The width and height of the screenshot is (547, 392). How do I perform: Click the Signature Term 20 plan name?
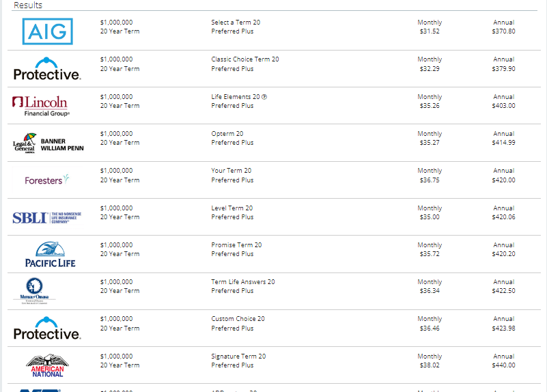coord(238,356)
